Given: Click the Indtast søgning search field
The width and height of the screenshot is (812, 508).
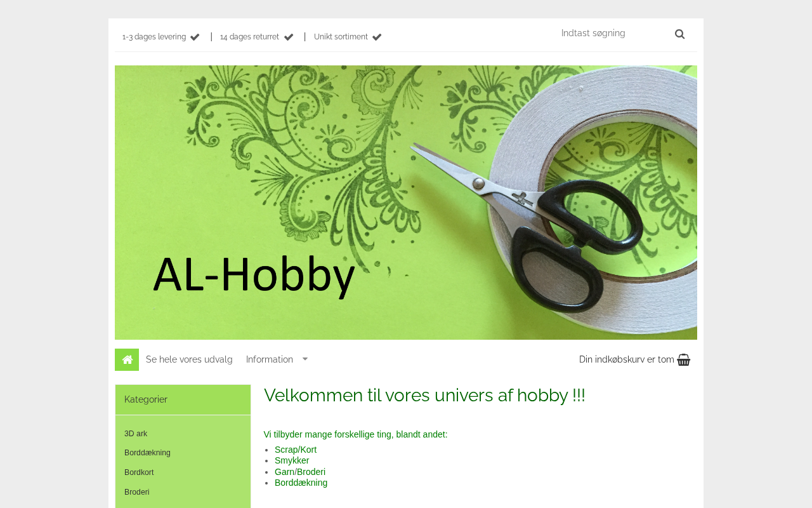Looking at the screenshot, I should coord(612,34).
